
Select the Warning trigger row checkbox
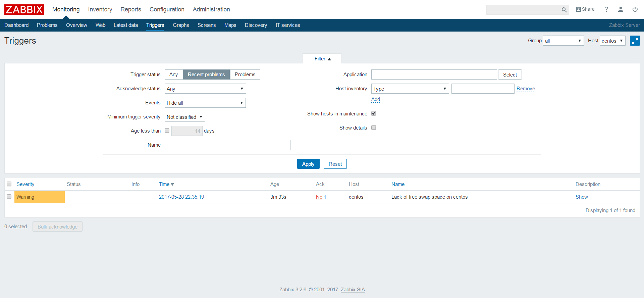pos(9,197)
